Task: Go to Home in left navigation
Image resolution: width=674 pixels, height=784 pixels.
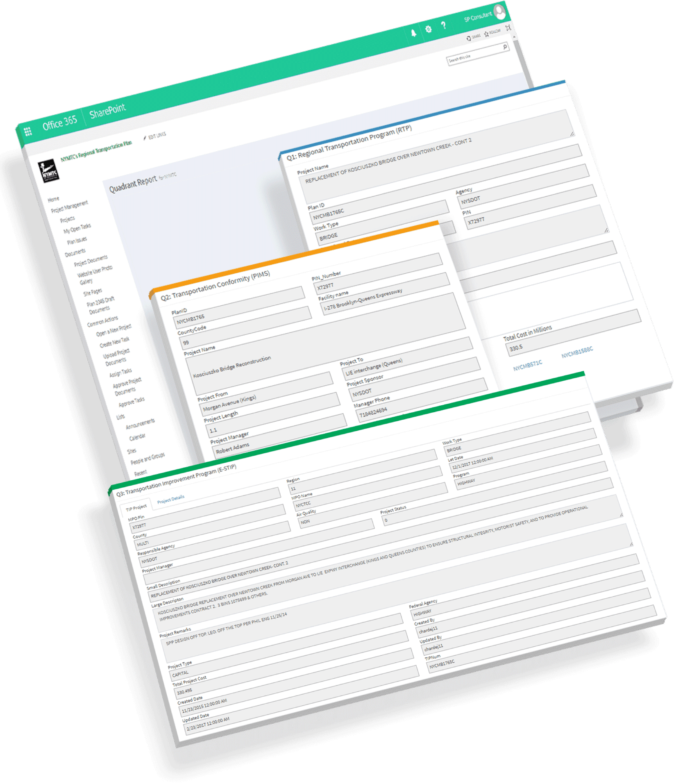Action: click(x=53, y=199)
